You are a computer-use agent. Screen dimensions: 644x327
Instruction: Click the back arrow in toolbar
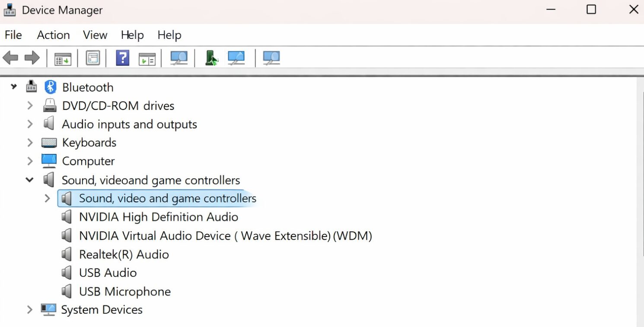(x=10, y=58)
